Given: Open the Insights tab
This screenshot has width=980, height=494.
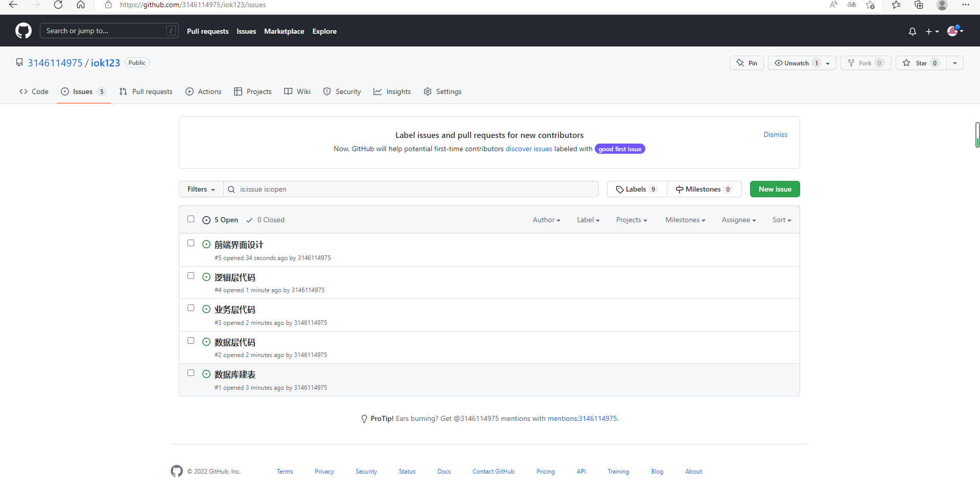Looking at the screenshot, I should [392, 91].
